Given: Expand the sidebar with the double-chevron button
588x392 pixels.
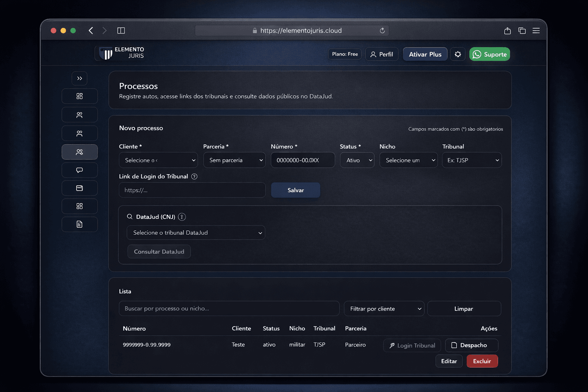Looking at the screenshot, I should 79,78.
